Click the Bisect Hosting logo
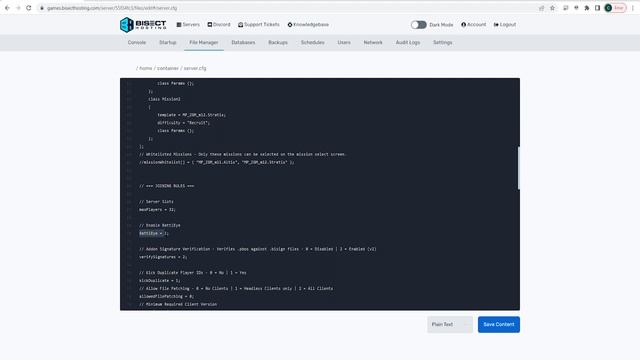Viewport: 640px width, 360px height. 143,24
